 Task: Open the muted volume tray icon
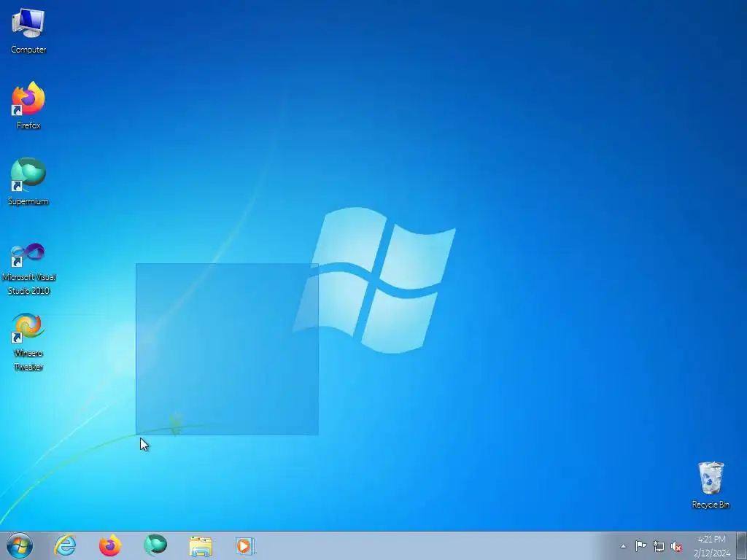click(x=676, y=546)
